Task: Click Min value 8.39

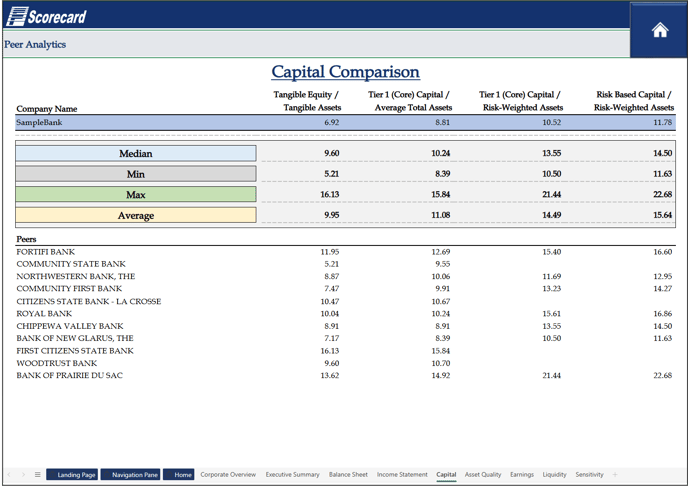Action: pyautogui.click(x=442, y=174)
